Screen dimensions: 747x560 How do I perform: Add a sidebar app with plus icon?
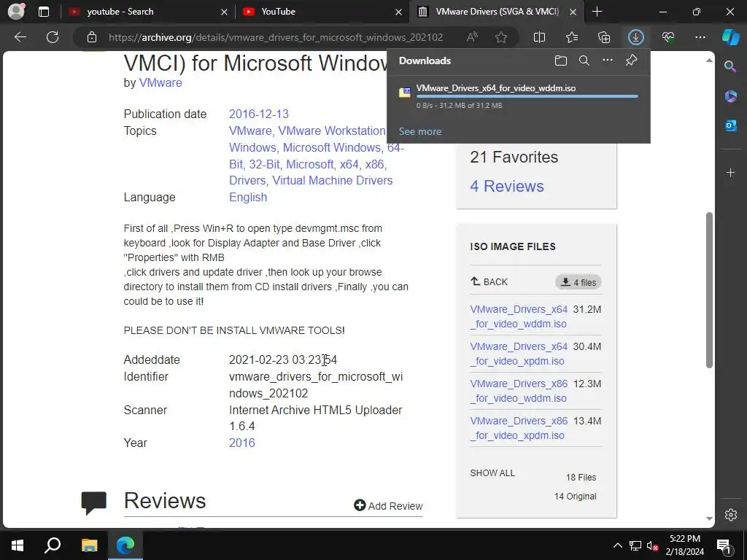tap(730, 172)
